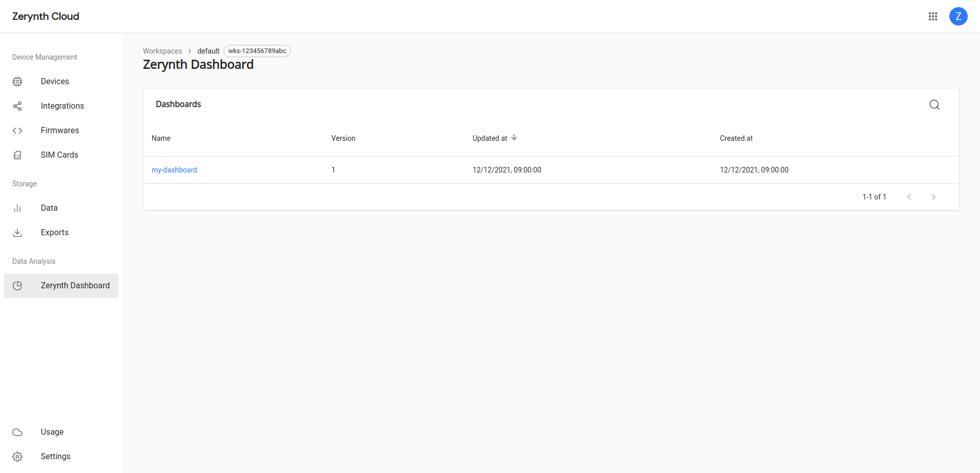Screen dimensions: 980x473
Task: Click the Created at value 12/12/2021, 09:00:00
Action: pos(754,170)
